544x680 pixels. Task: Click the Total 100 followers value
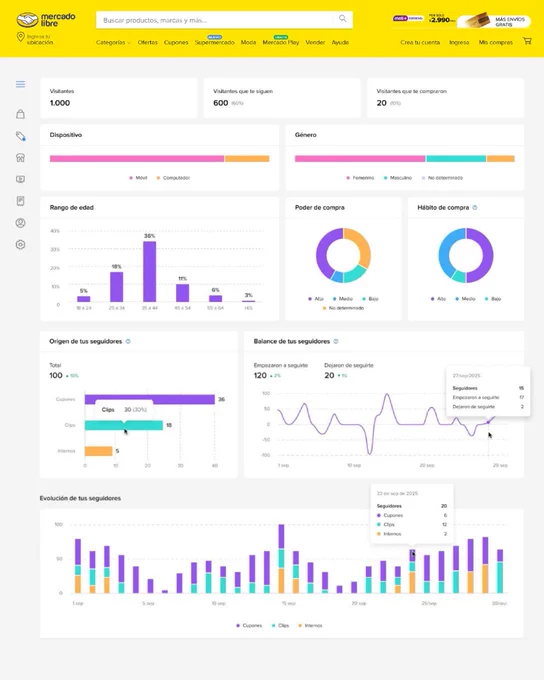point(56,376)
